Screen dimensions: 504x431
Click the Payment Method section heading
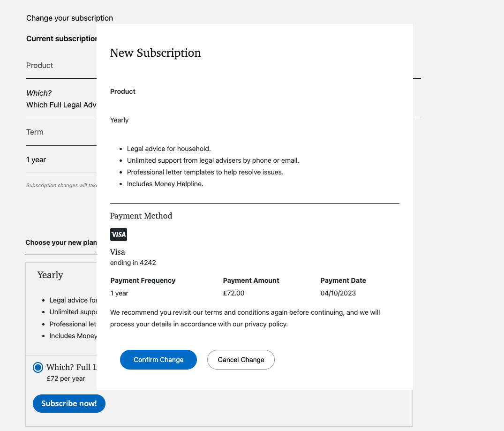click(141, 216)
